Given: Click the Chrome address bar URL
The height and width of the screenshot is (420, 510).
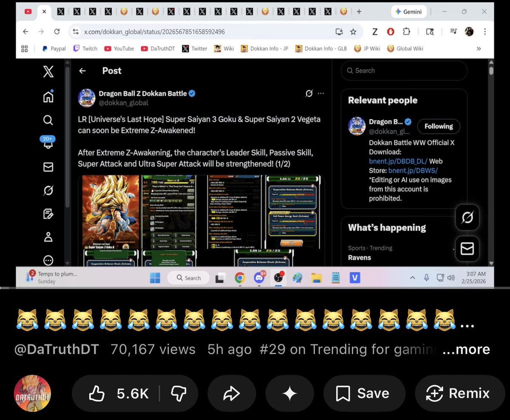Looking at the screenshot, I should (154, 31).
